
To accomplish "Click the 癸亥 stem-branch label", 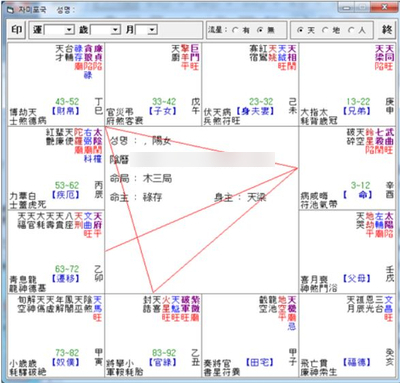I will [x=390, y=357].
